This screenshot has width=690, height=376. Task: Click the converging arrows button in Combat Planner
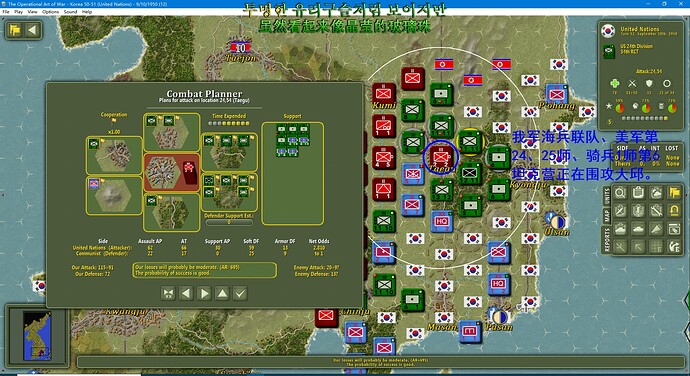coord(168,293)
